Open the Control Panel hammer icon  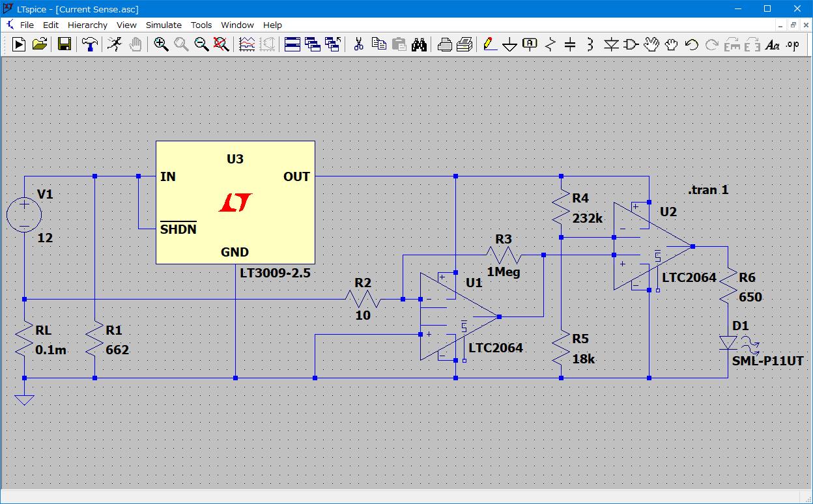click(x=90, y=44)
